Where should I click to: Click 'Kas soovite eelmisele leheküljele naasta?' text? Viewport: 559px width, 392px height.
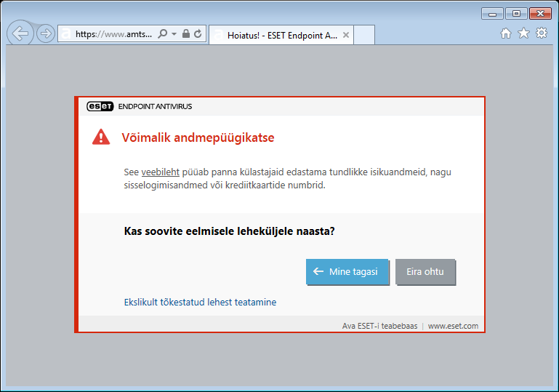pyautogui.click(x=229, y=231)
